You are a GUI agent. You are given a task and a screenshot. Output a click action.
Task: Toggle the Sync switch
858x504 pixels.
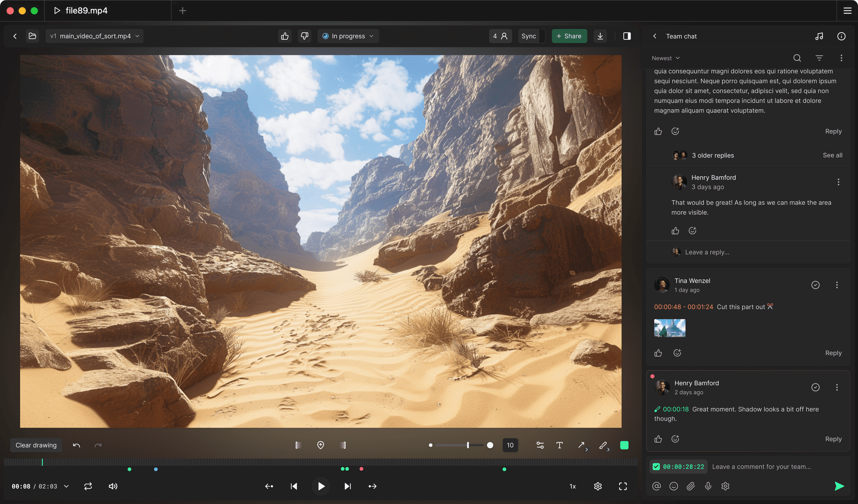532,36
